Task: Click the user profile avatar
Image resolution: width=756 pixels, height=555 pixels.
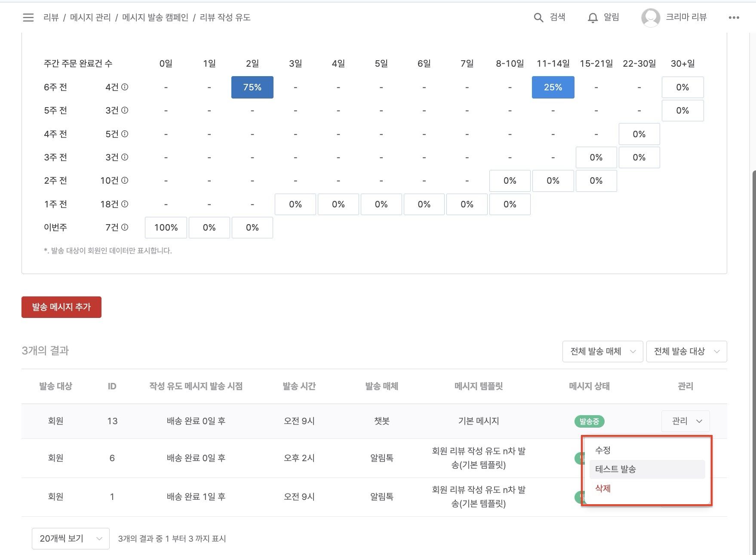Action: [650, 18]
